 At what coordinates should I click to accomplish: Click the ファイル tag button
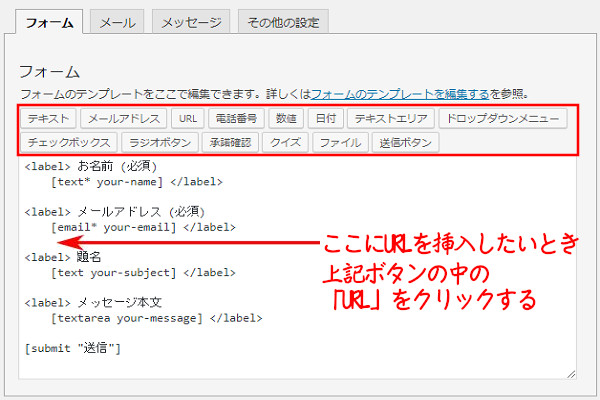[x=340, y=142]
